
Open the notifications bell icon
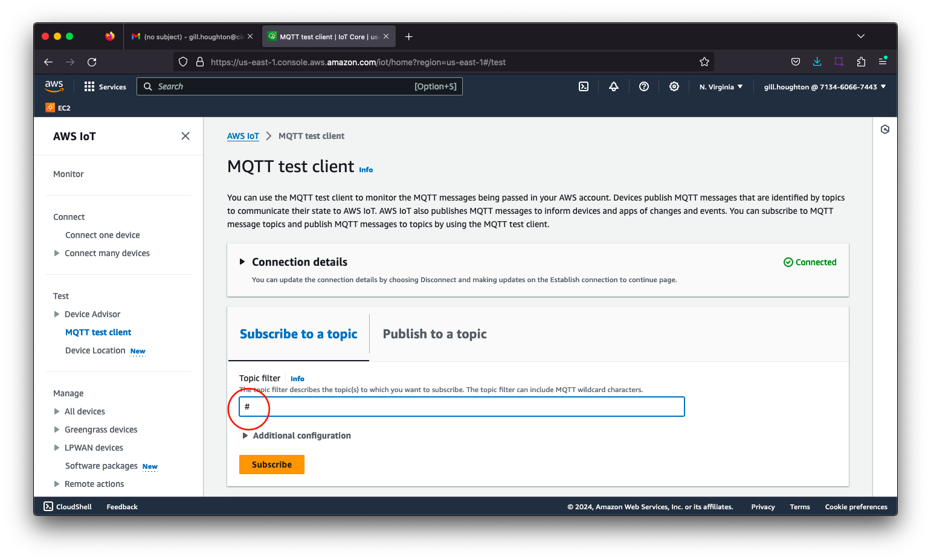[614, 86]
